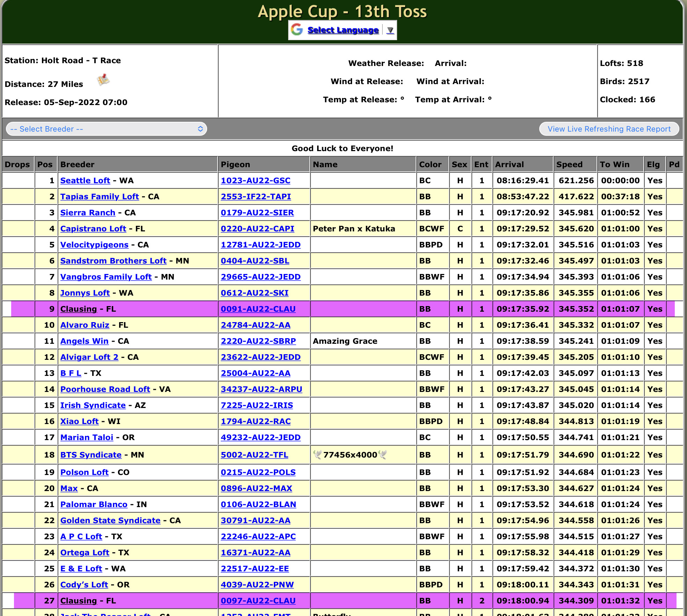Open pigeon 0220-AU22-CAPI link
The height and width of the screenshot is (616, 687).
point(257,229)
